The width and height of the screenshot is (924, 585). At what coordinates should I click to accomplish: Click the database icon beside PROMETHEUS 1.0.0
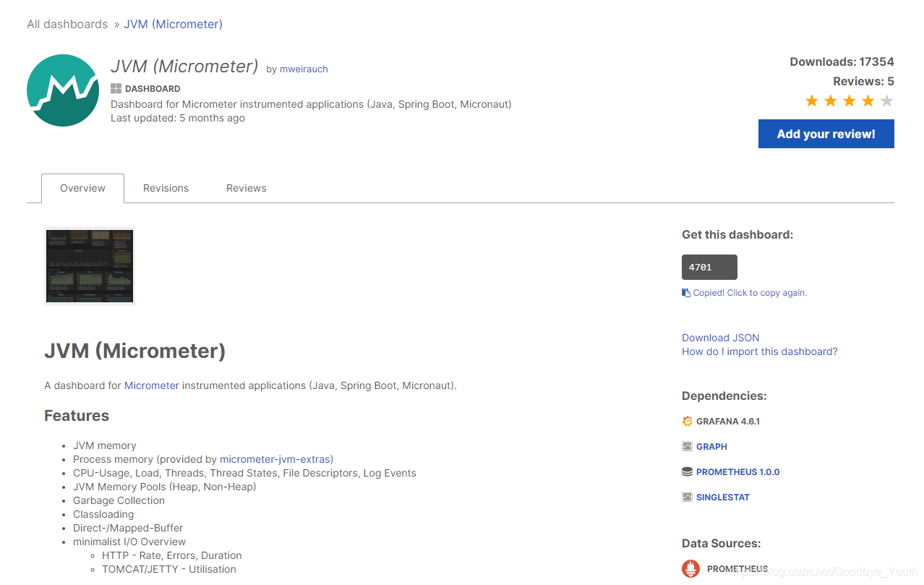click(x=687, y=471)
